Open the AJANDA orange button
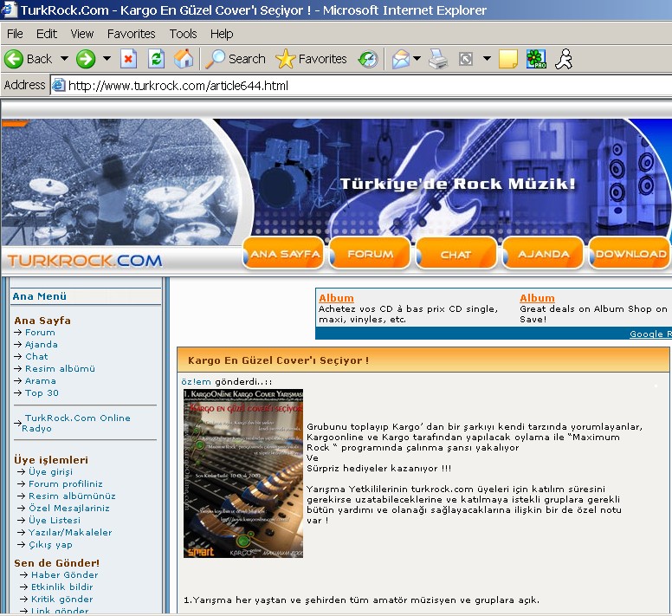 pyautogui.click(x=543, y=254)
